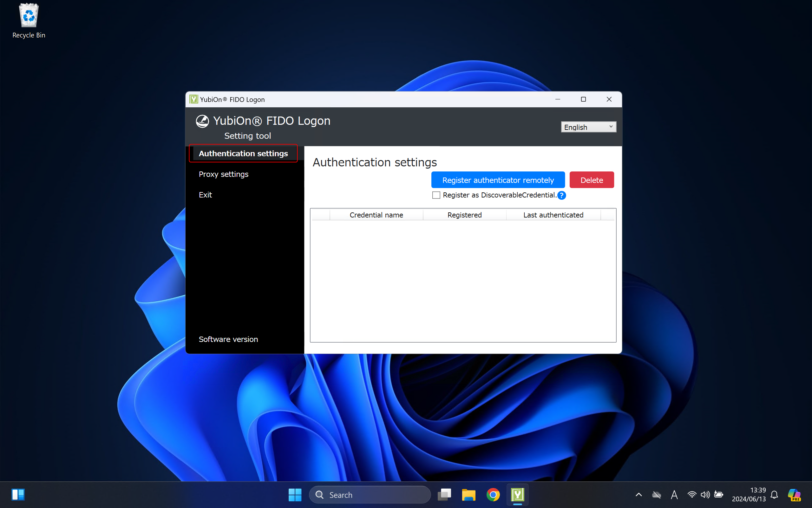Select Authentication settings in the sidebar
This screenshot has height=508, width=812.
coord(243,154)
